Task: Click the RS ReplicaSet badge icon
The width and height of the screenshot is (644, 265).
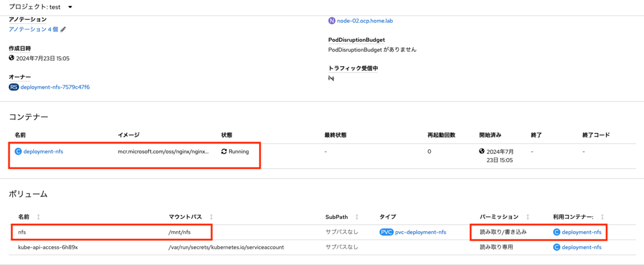Action: pyautogui.click(x=14, y=87)
